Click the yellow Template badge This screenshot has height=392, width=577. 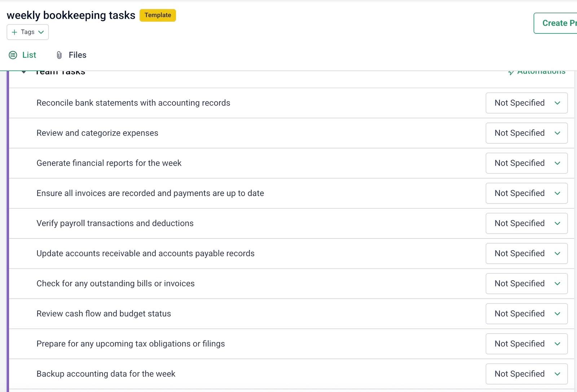[158, 15]
